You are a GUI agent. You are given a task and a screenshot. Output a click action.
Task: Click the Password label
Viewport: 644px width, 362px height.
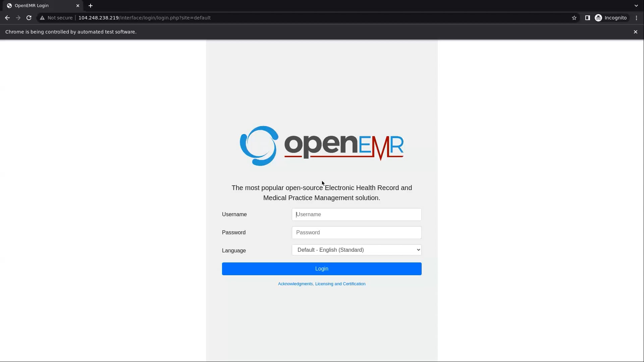[234, 233]
